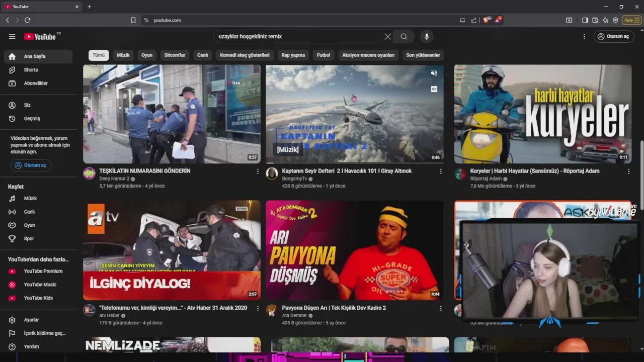Viewport: 644px width, 362px height.
Task: Open YouTube Kids link
Action: [38, 298]
